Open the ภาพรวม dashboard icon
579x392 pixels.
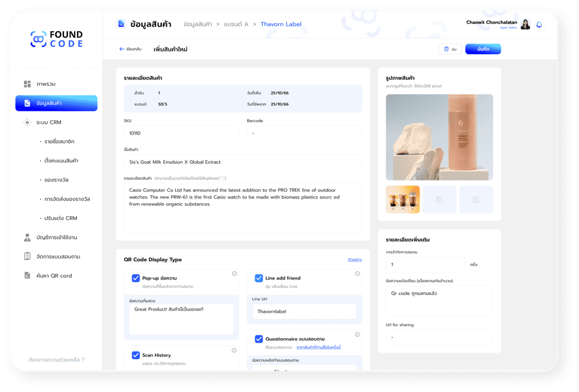(x=27, y=84)
